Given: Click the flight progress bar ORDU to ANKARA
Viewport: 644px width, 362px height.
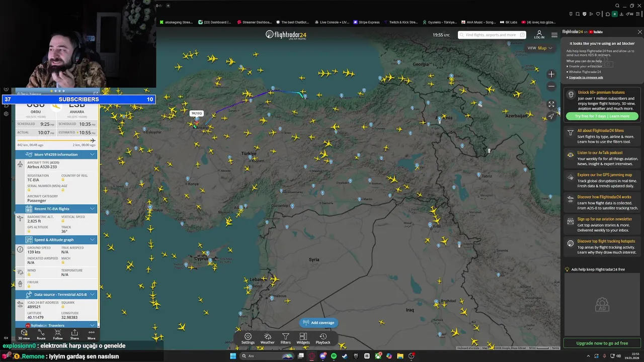Looking at the screenshot, I should [56, 140].
